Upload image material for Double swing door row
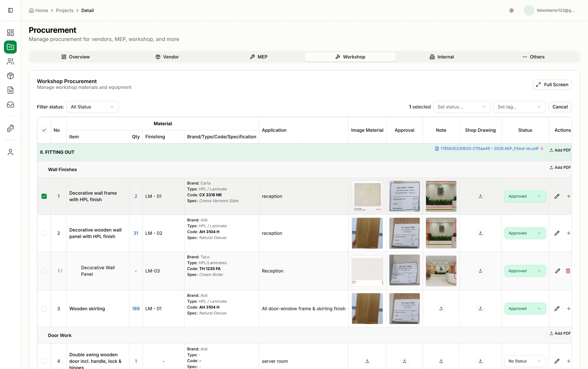Screen dimensions: 588x369 click(x=367, y=361)
